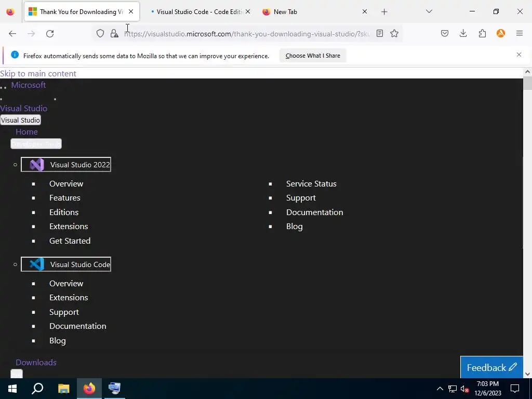This screenshot has height=399, width=532.
Task: Click the Visual Studio button below the link
Action: (20, 120)
